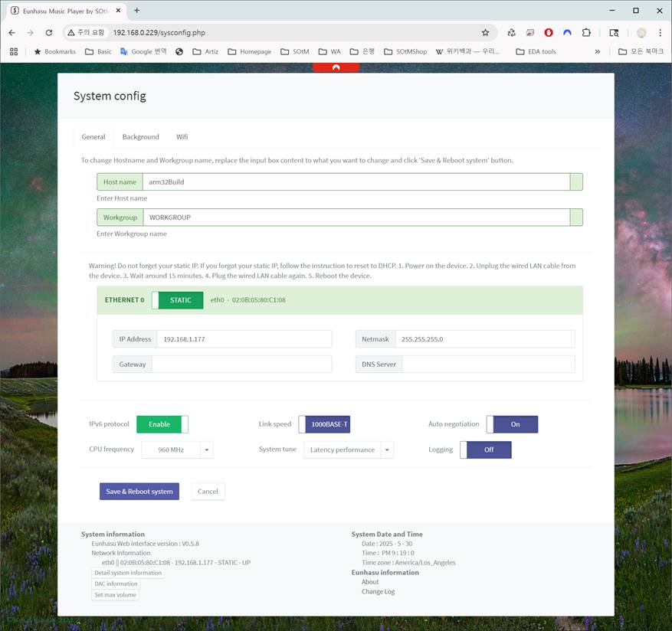
Task: Turn on the Logging toggle
Action: [485, 450]
